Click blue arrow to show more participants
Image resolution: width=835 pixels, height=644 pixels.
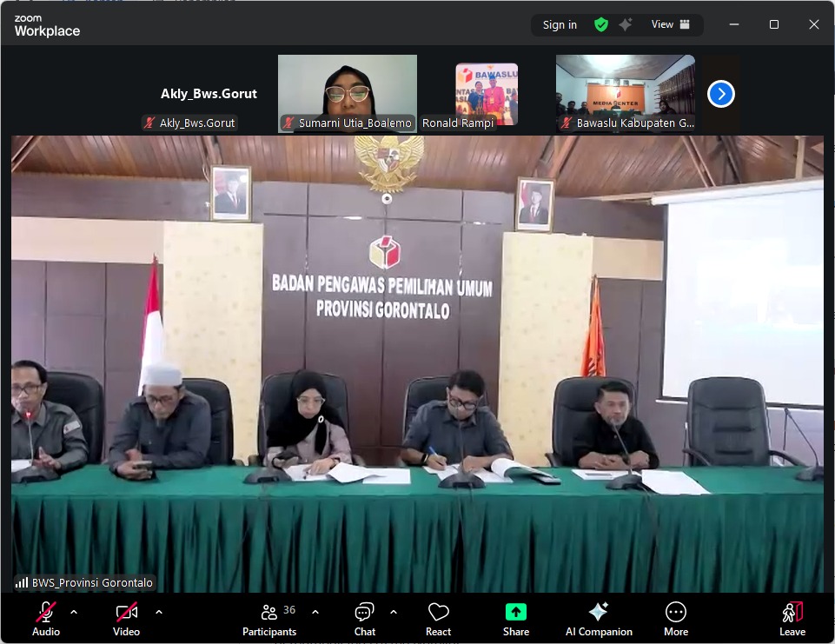[719, 94]
